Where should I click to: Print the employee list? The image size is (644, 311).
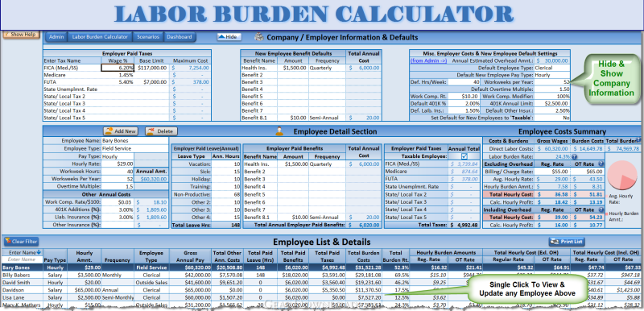567,242
